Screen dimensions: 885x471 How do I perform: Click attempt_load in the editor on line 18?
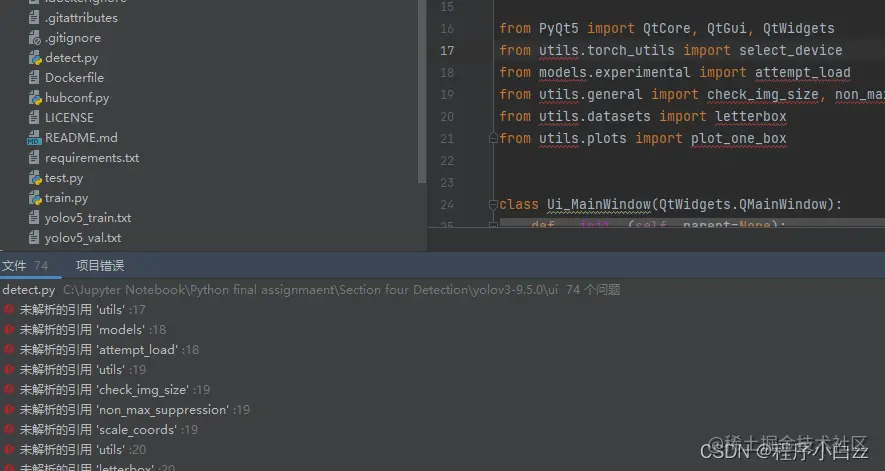803,72
